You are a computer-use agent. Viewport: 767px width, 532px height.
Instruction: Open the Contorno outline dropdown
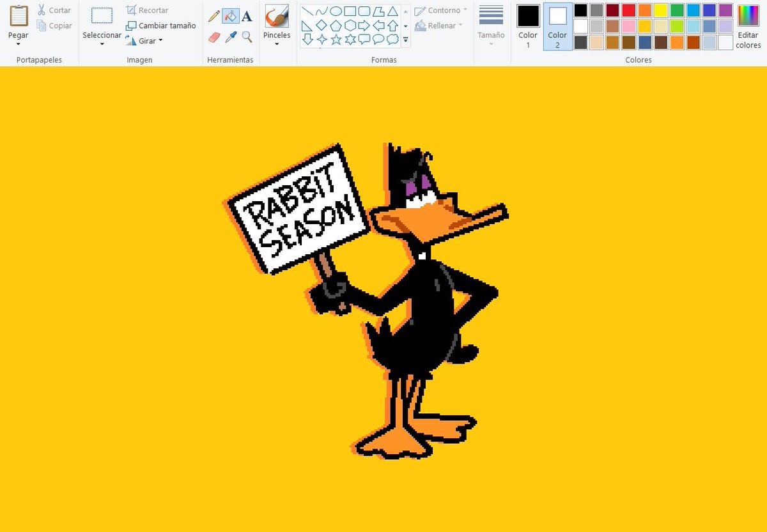point(465,10)
